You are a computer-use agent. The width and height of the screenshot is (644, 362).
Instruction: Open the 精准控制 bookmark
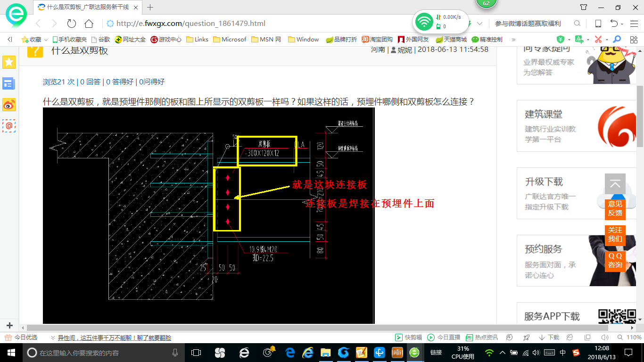coord(487,40)
